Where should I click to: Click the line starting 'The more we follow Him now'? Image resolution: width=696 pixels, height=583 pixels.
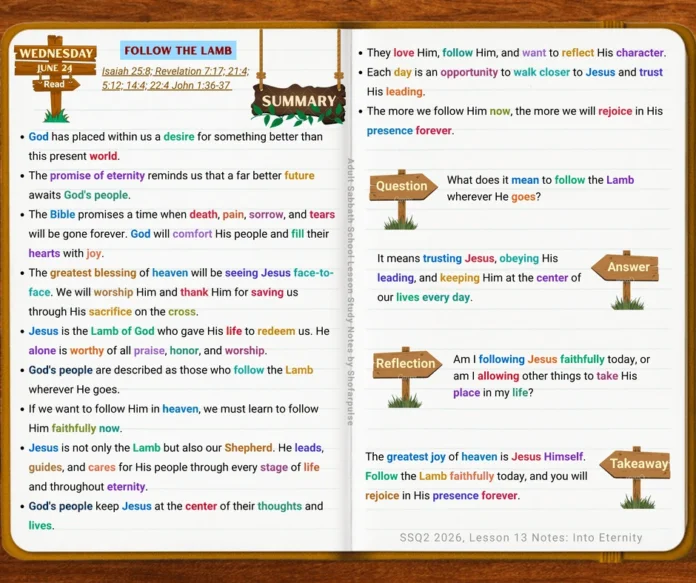(515, 111)
